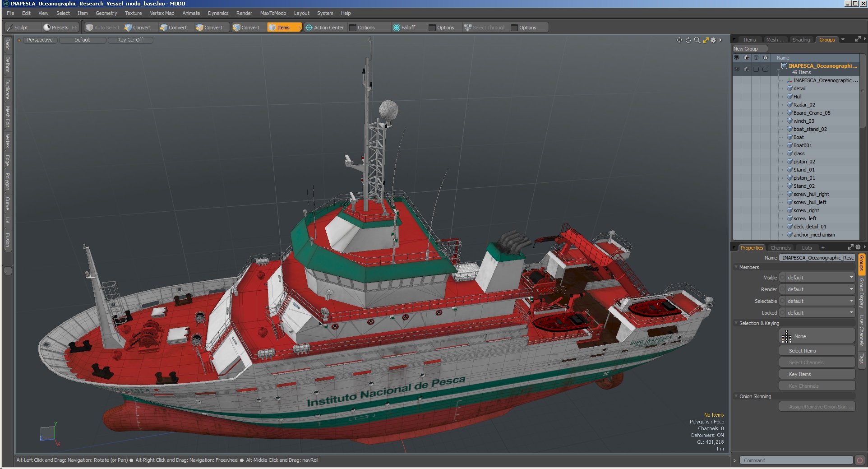Viewport: 868px width, 469px height.
Task: Open Action Center menu
Action: click(325, 28)
